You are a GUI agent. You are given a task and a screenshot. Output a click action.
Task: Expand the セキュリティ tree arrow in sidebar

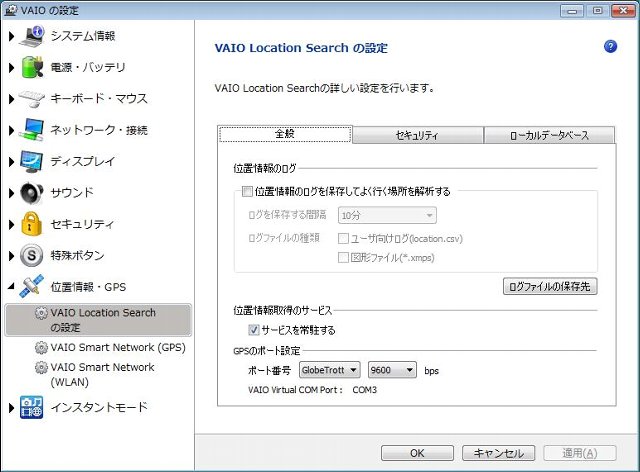click(x=11, y=224)
